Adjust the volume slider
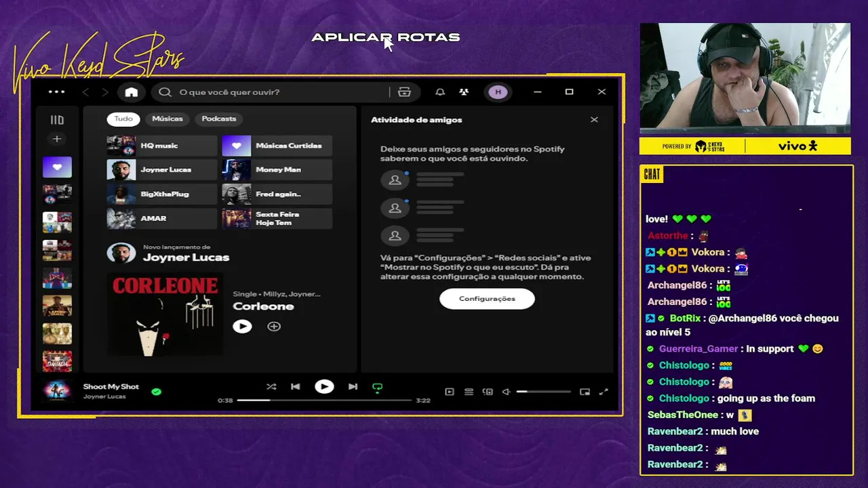 point(543,392)
